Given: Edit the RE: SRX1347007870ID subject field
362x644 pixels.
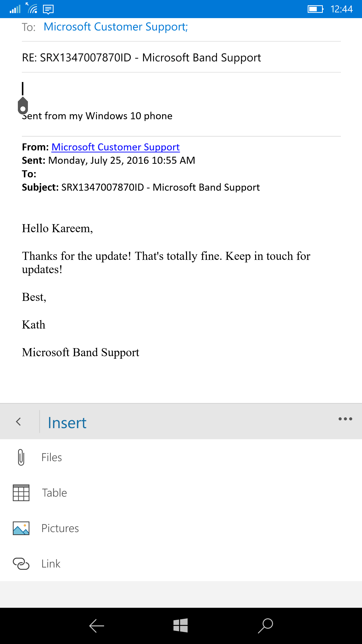Looking at the screenshot, I should tap(141, 58).
